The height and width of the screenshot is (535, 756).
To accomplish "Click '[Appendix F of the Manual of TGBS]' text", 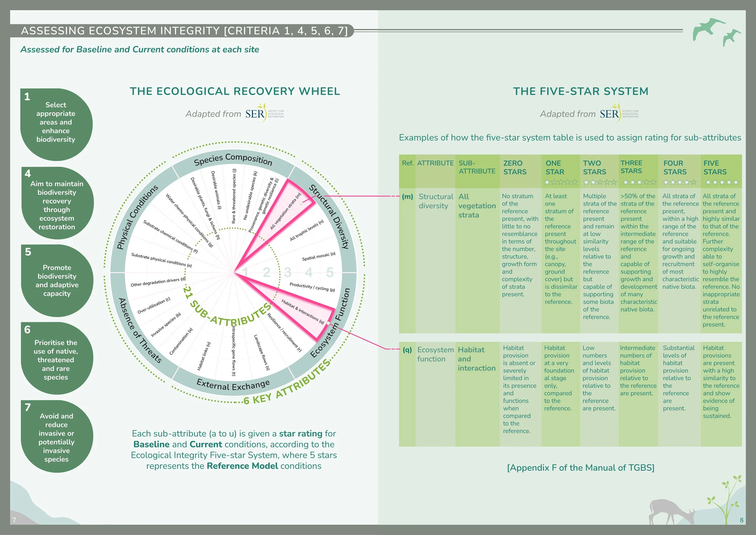I will coord(581,468).
